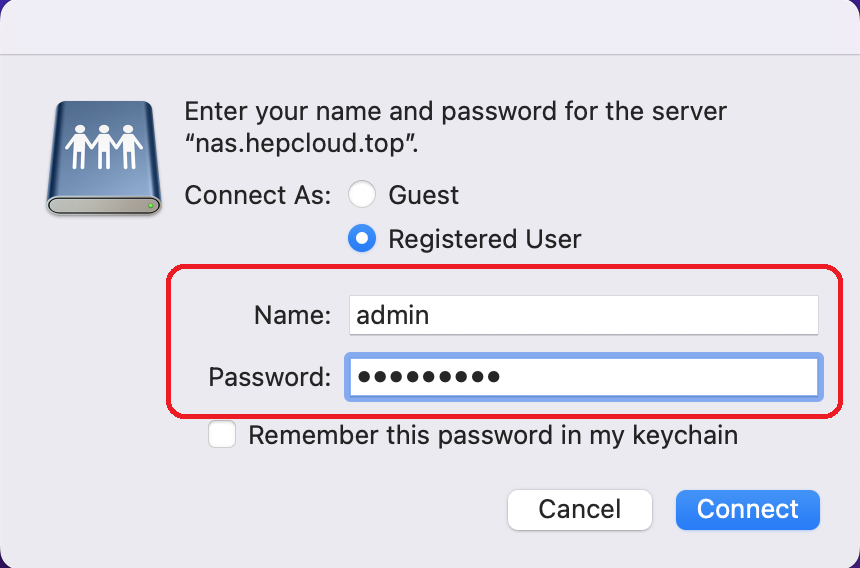
Task: Focus the Password input field
Action: (x=584, y=377)
